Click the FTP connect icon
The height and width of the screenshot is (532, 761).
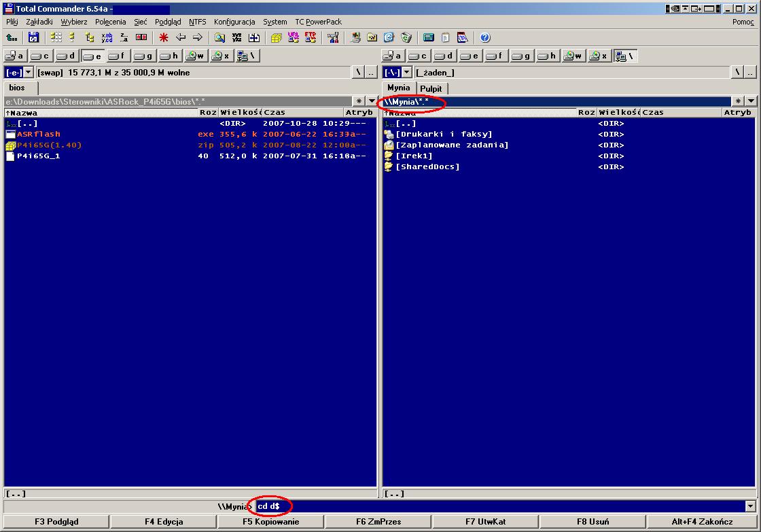coord(310,37)
